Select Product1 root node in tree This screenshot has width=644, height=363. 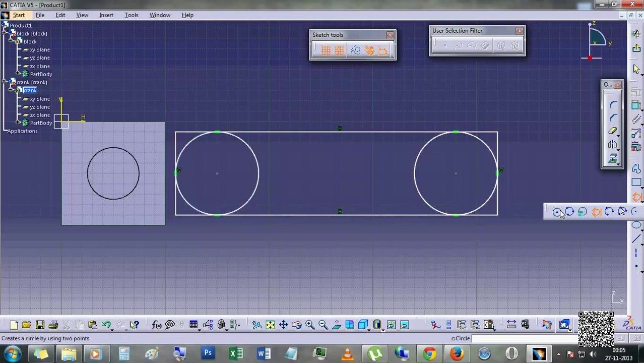[21, 26]
